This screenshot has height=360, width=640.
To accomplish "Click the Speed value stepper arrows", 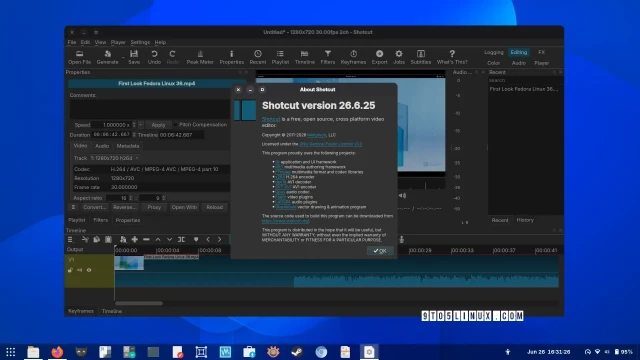I will [134, 124].
